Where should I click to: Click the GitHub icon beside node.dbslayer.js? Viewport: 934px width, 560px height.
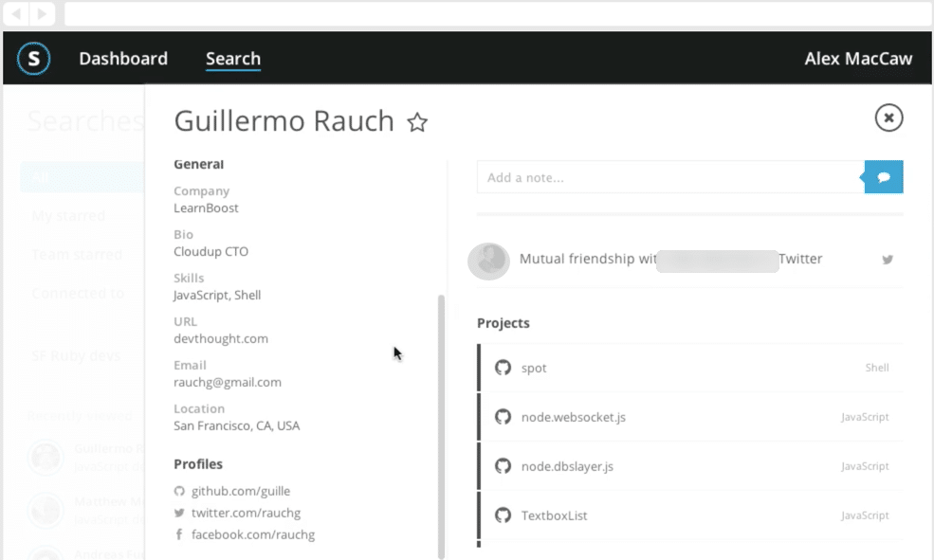coord(503,466)
